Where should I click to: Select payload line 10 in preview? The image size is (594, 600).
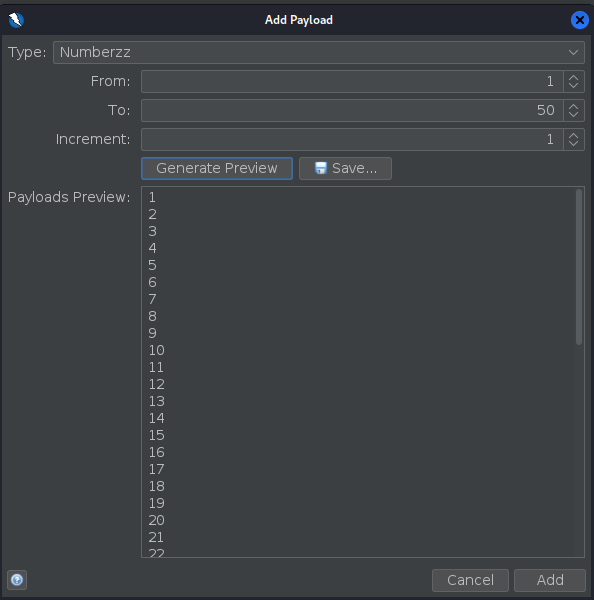coord(157,350)
